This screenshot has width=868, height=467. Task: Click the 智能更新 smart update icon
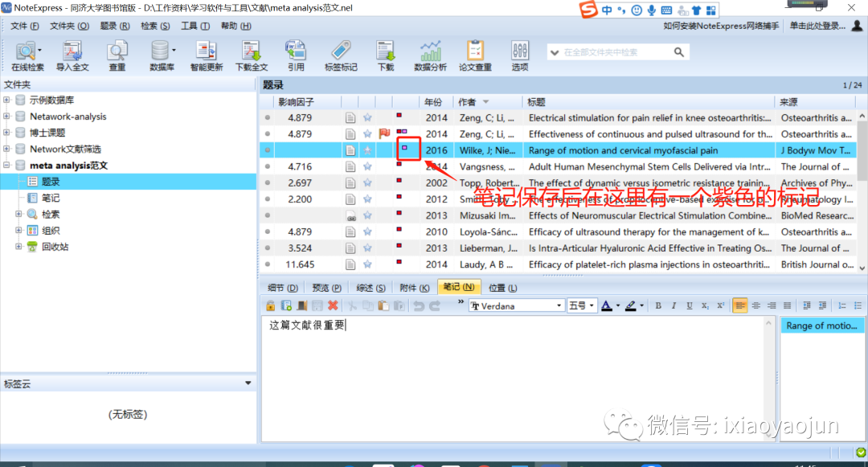click(x=207, y=56)
